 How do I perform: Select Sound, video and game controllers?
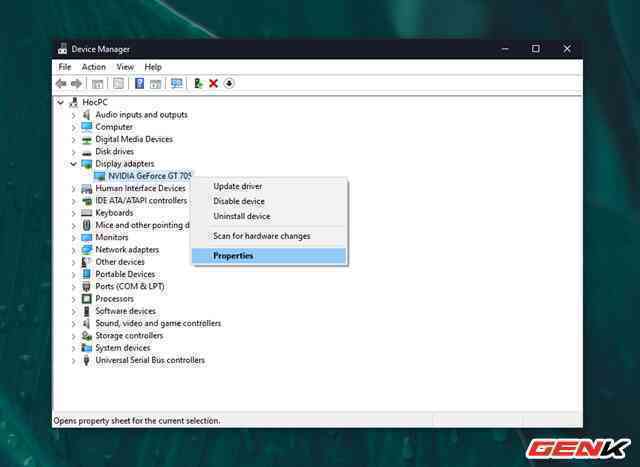click(158, 323)
